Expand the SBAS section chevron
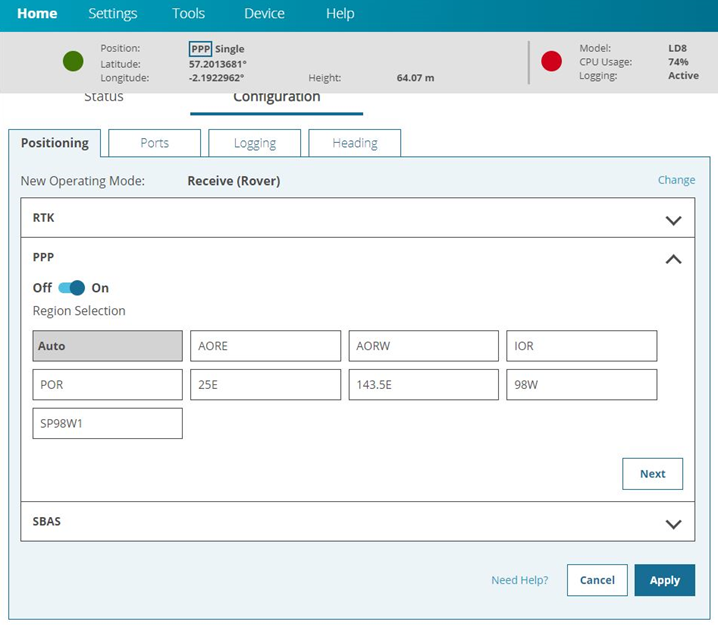This screenshot has width=718, height=625. 673,524
